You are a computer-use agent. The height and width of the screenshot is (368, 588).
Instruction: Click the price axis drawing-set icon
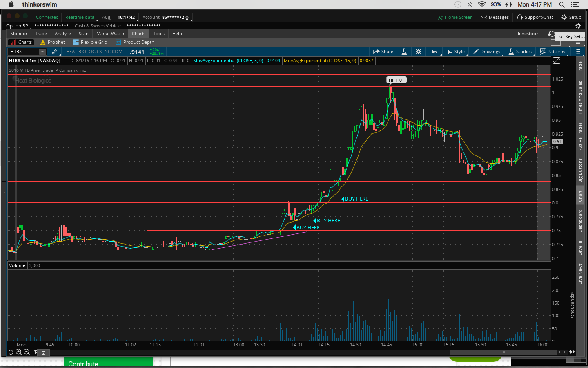tap(557, 61)
